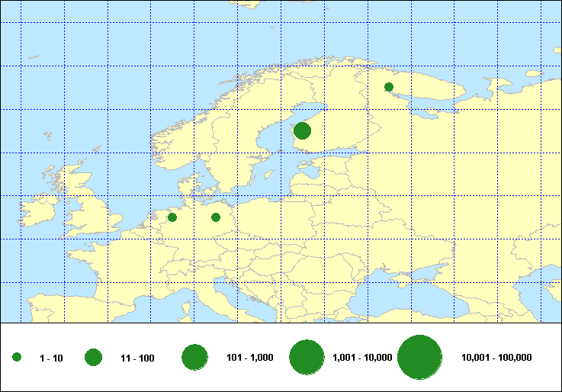Click the "10,001 - 100,000" legend label

pyautogui.click(x=496, y=357)
